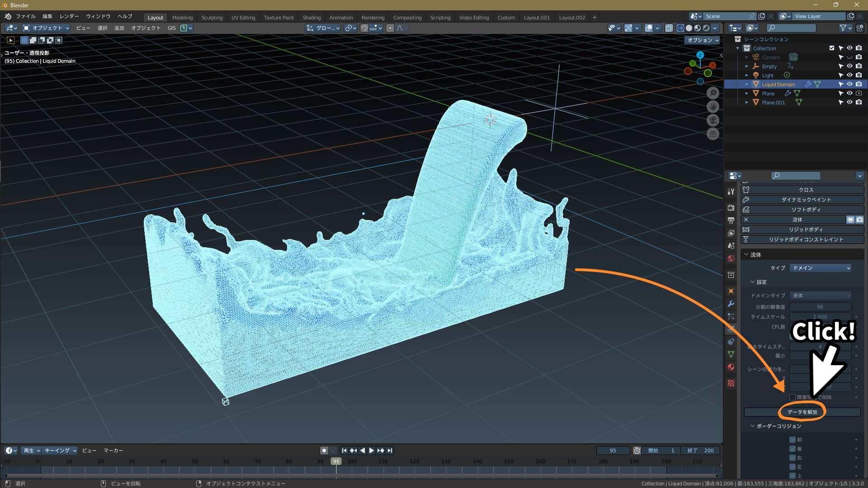Click the Object Data properties green triangle tab

click(x=731, y=354)
